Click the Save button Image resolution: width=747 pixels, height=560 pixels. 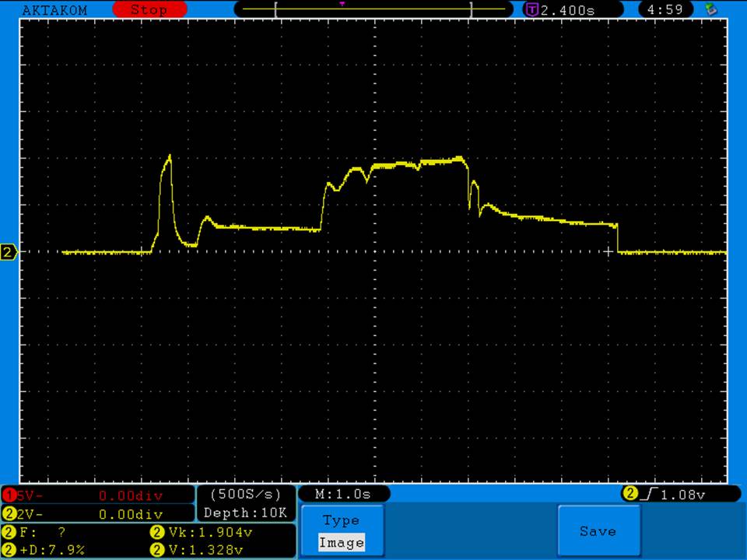598,530
